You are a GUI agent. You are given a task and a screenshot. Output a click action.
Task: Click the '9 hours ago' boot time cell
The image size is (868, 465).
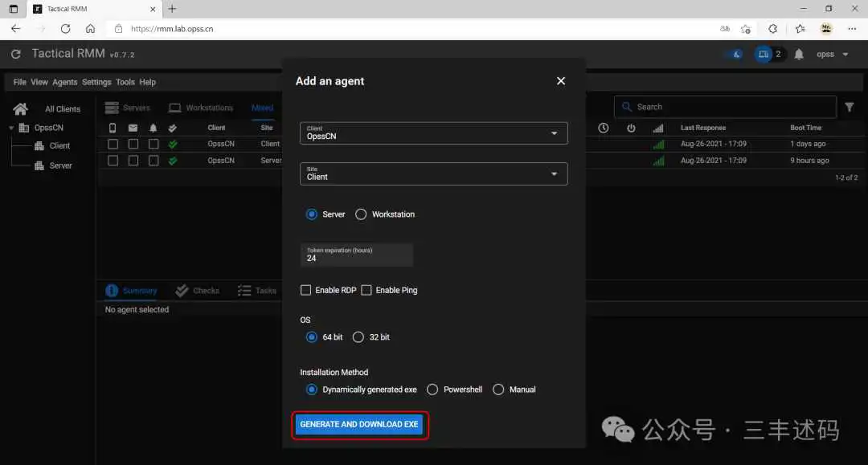pos(809,161)
